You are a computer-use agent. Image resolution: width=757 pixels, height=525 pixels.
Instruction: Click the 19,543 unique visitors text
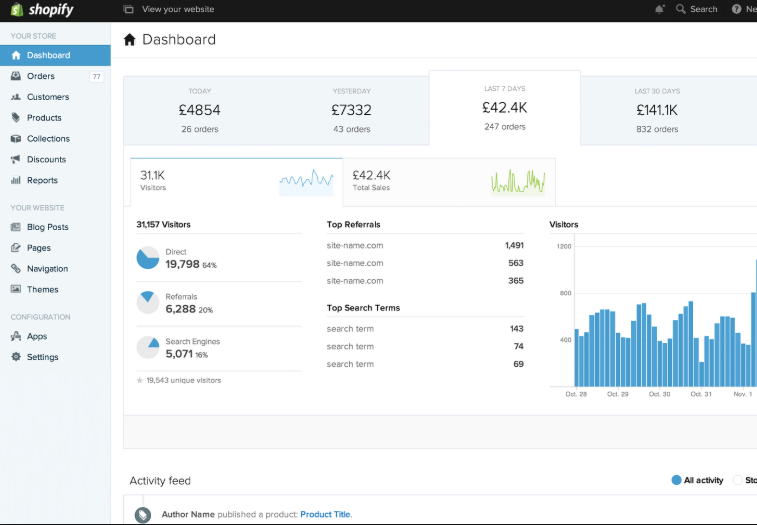(184, 381)
